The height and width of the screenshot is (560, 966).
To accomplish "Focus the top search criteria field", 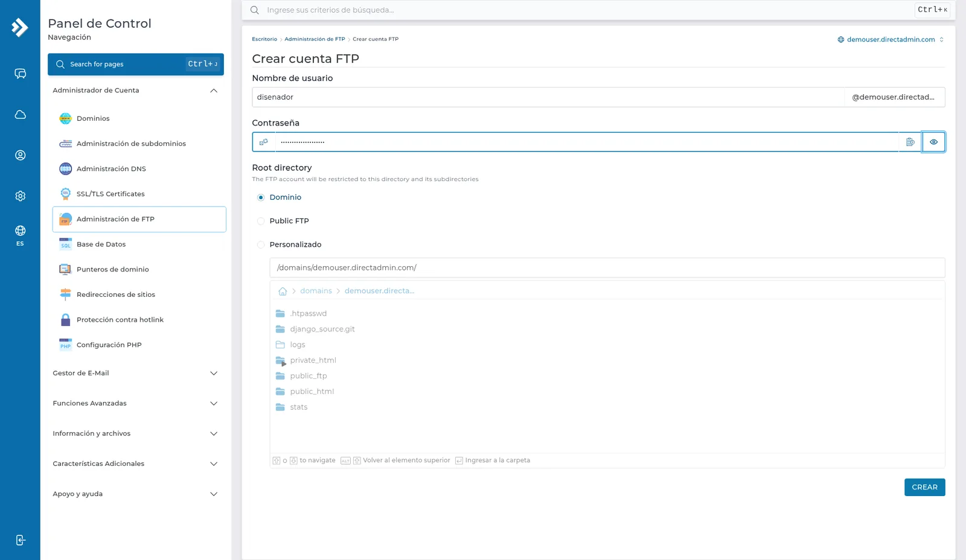I will (x=589, y=10).
